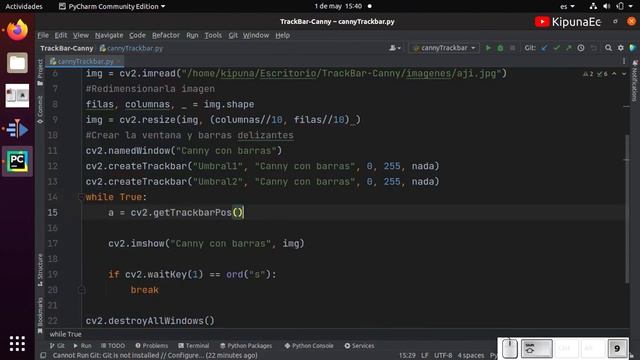Open the Problems tool window
This screenshot has width=640, height=360.
[151, 346]
